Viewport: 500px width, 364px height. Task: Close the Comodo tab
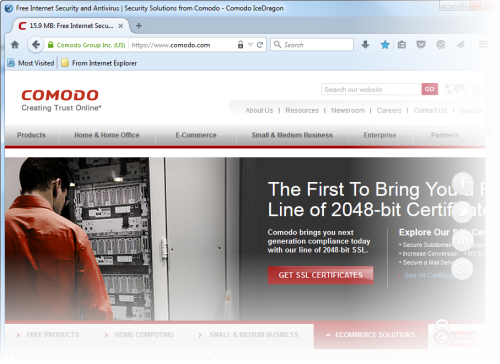tap(121, 26)
